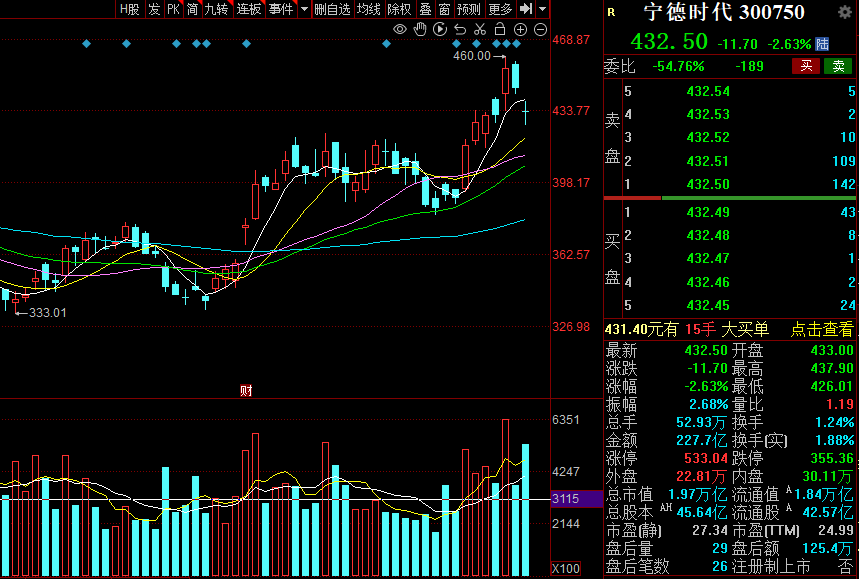Select the 除权 toolbar item
Image resolution: width=859 pixels, height=579 pixels.
click(x=399, y=9)
